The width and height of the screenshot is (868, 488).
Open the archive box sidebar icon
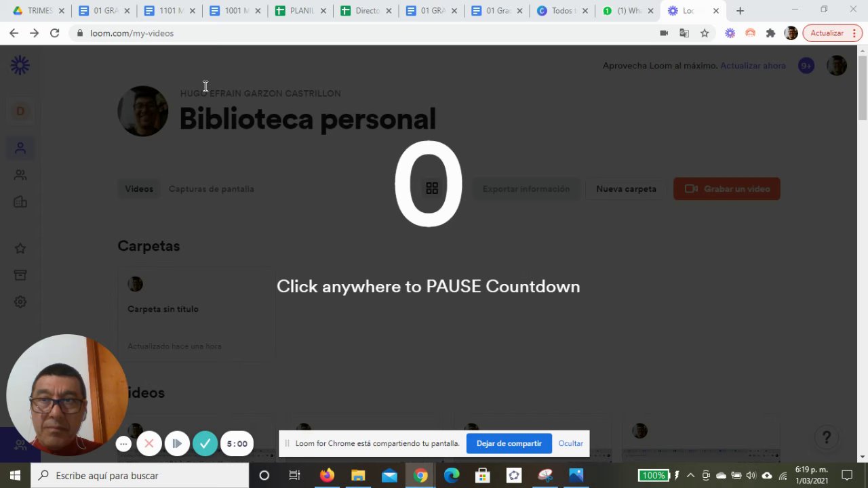click(x=20, y=274)
